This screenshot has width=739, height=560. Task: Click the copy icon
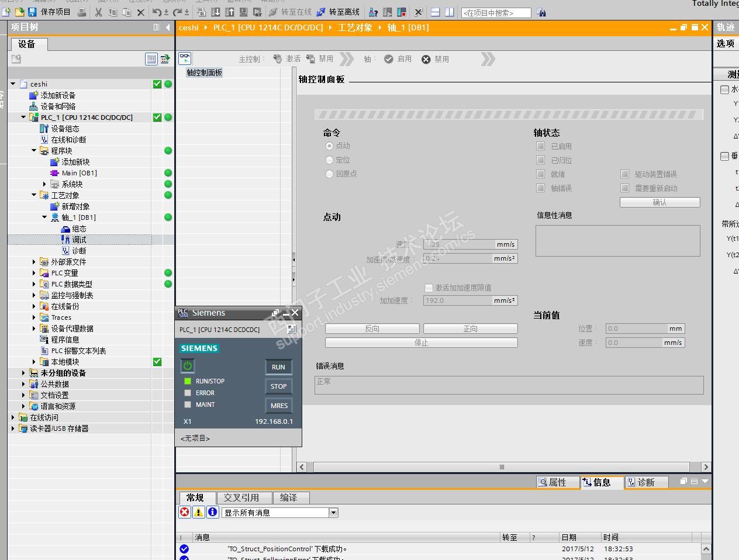click(x=112, y=12)
